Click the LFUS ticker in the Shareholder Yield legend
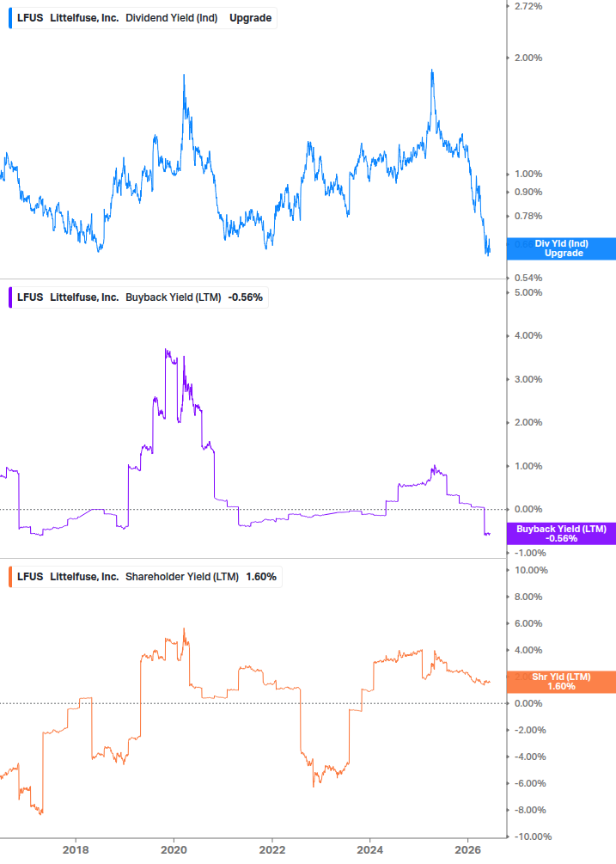This screenshot has width=616, height=864. pos(30,577)
